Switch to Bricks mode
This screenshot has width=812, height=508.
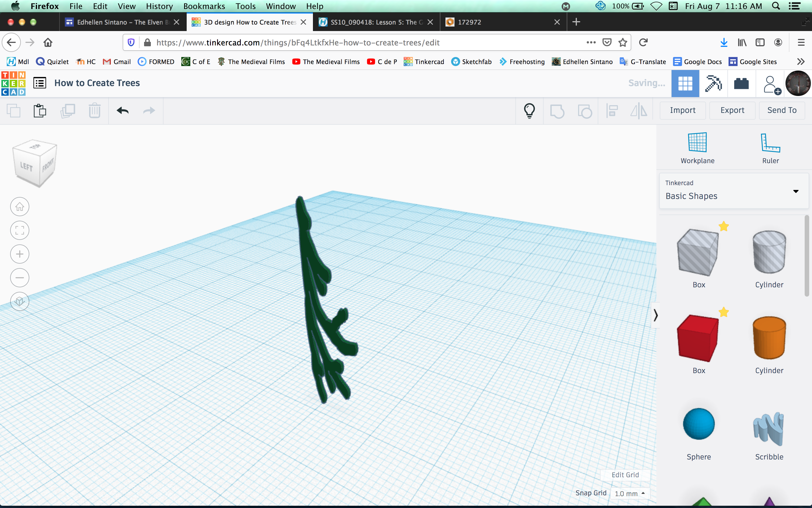[741, 83]
